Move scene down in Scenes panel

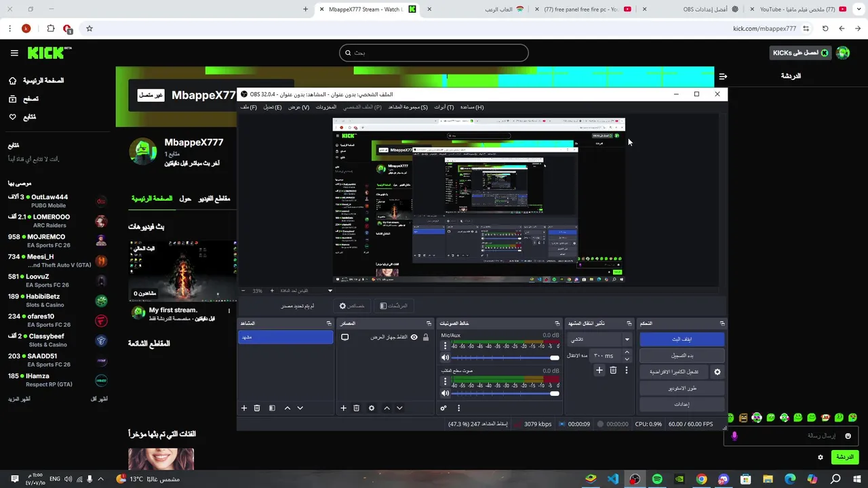point(300,408)
